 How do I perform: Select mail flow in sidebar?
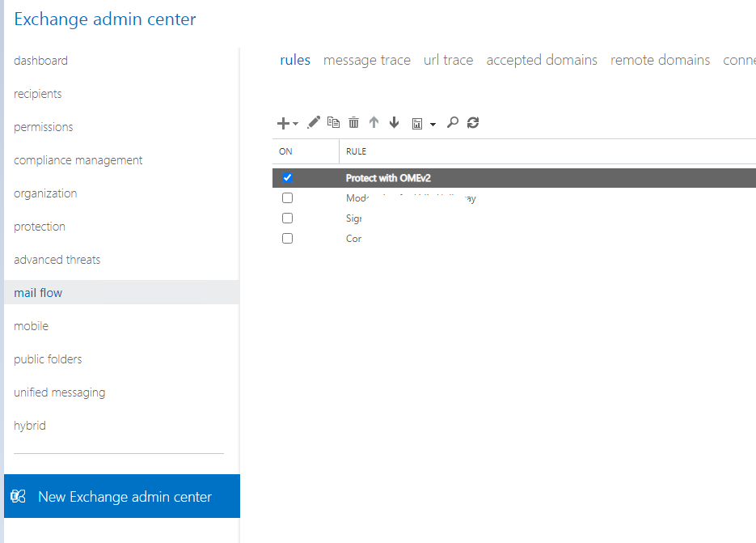pos(121,292)
